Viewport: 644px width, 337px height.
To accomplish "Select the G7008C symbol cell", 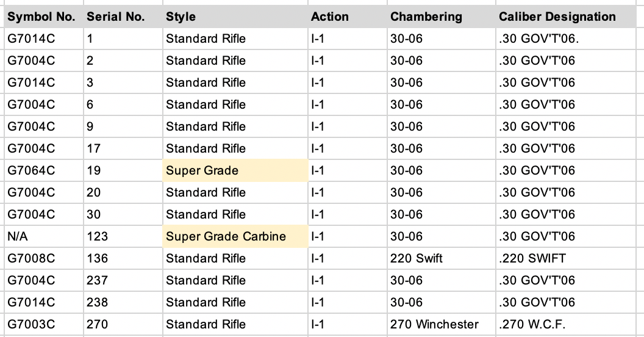I will pos(43,258).
